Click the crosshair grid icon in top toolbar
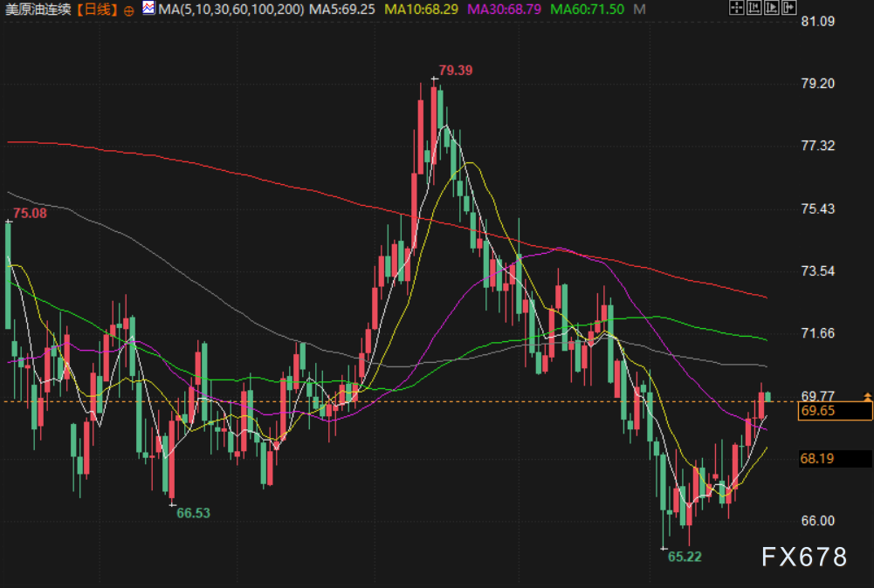 (735, 9)
